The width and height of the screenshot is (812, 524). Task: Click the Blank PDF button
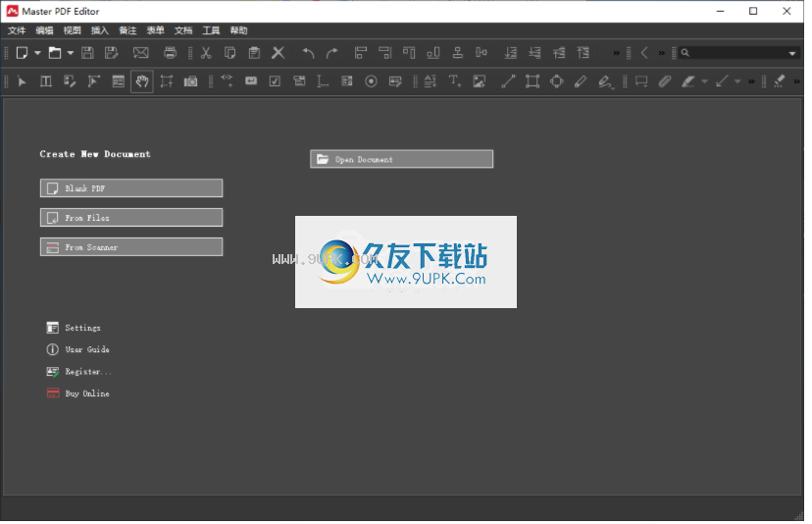[131, 188]
